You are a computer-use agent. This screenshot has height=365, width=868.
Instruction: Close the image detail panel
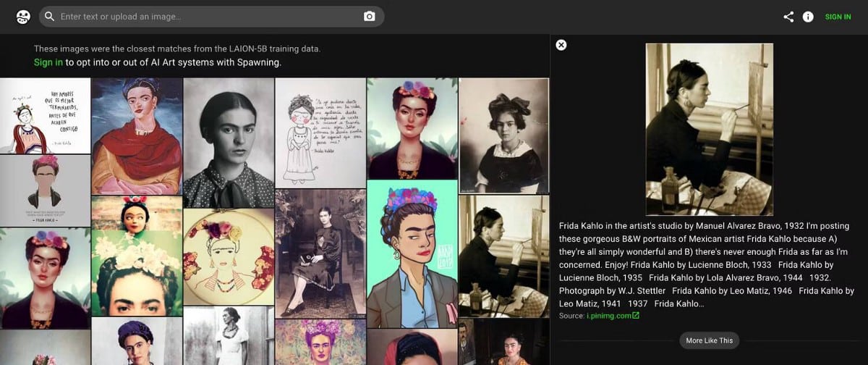(x=561, y=45)
